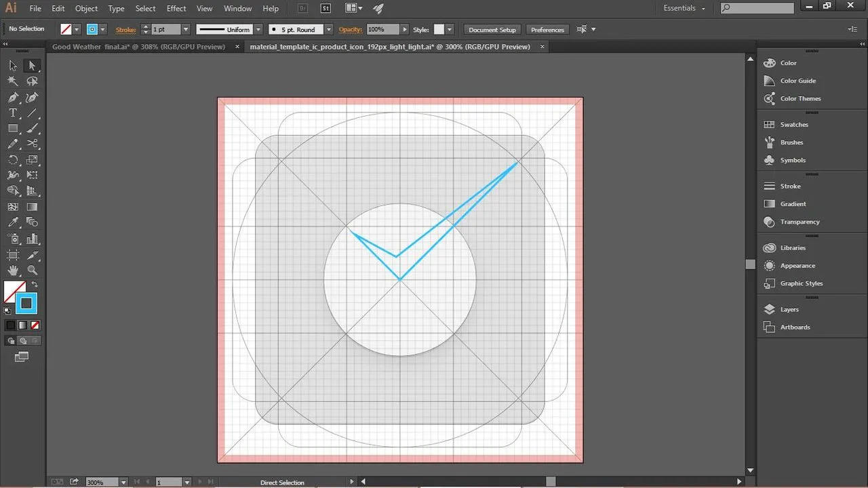Screen dimensions: 868x488
Task: Select the Scissors tool
Action: pos(32,144)
